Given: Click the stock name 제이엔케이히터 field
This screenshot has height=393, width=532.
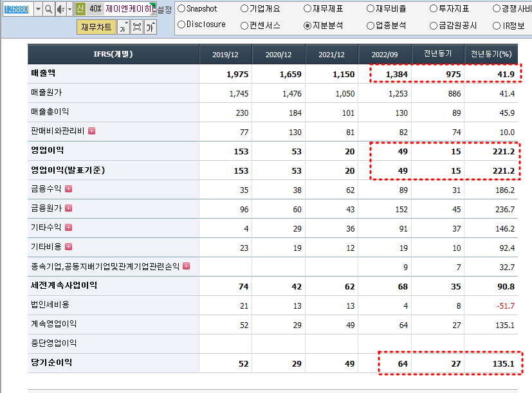Looking at the screenshot, I should click(131, 9).
